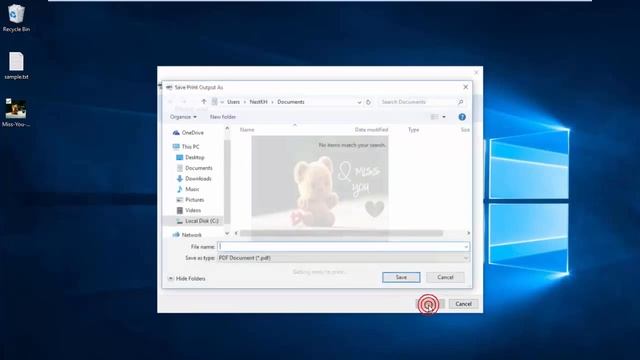Go up one folder level
The width and height of the screenshot is (640, 360).
point(204,102)
